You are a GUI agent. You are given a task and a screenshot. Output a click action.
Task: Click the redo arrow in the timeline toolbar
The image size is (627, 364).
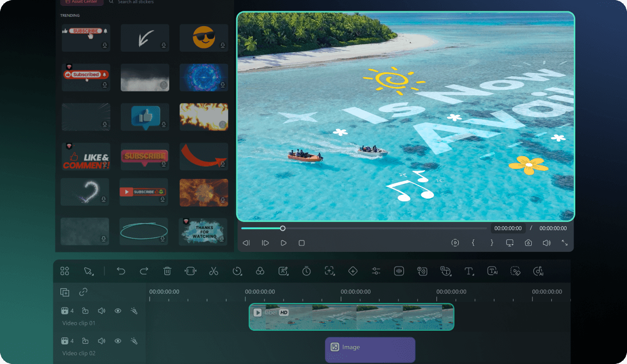pos(144,272)
